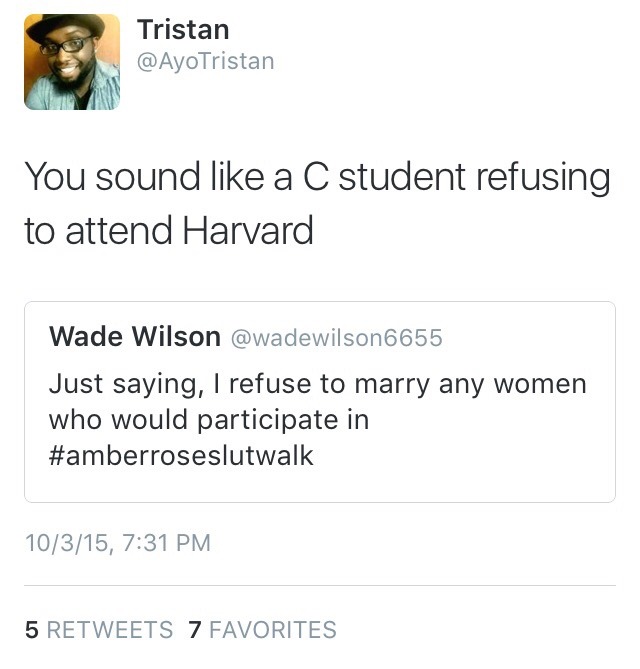The height and width of the screenshot is (669, 640).
Task: Click the favorites count number 7
Action: click(195, 630)
